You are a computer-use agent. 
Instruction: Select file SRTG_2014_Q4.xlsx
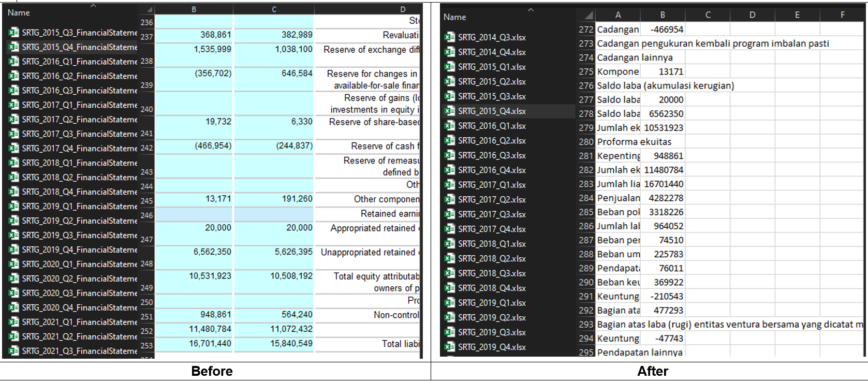492,52
